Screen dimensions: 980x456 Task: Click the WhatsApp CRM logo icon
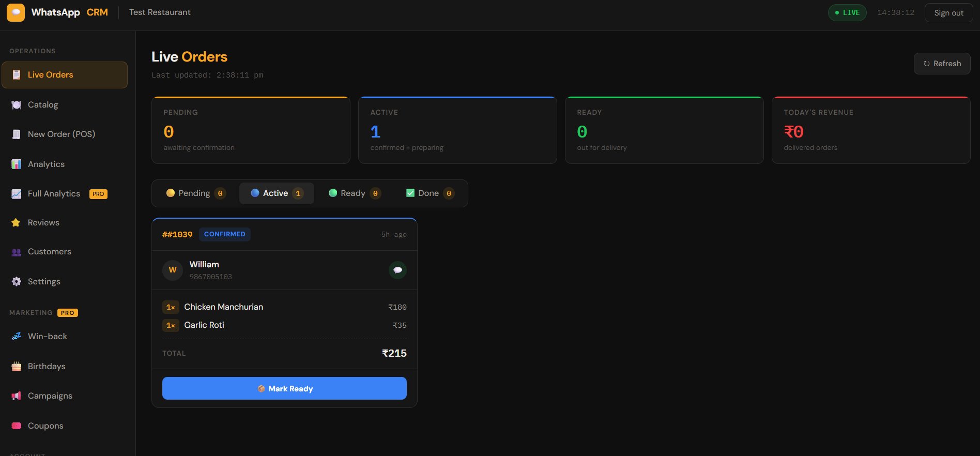point(16,12)
